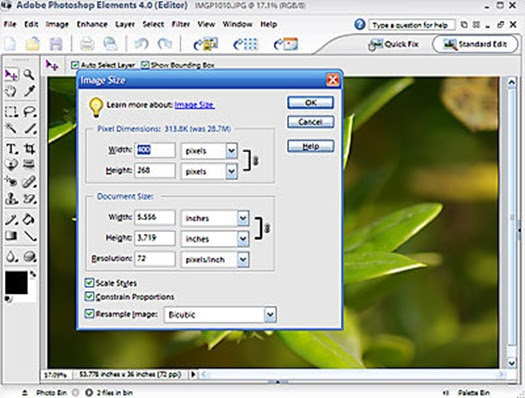Disable the Resample Image checkbox
The height and width of the screenshot is (398, 525).
(89, 314)
